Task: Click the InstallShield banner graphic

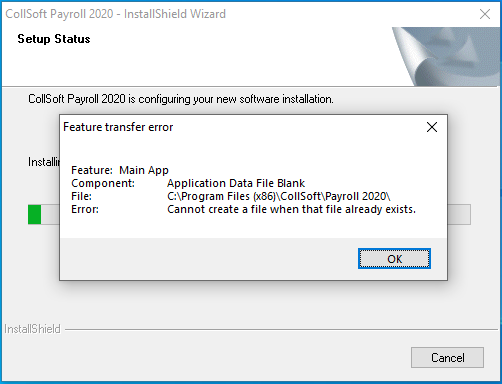Action: tap(447, 56)
